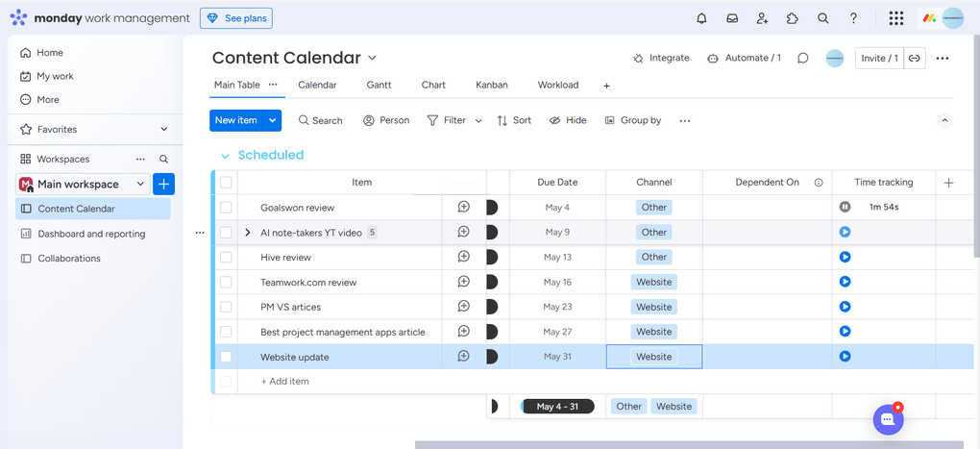Open the user profile avatar menu
This screenshot has height=449, width=980.
(952, 18)
